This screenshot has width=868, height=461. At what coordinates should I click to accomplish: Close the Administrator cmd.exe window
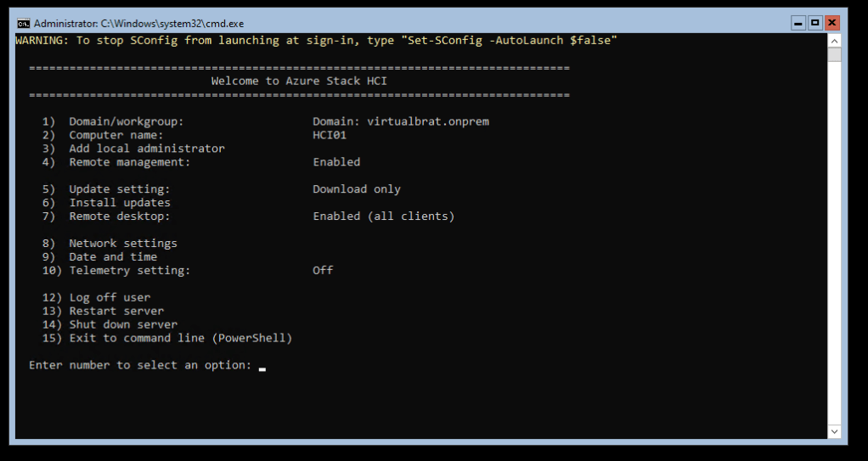coord(832,23)
